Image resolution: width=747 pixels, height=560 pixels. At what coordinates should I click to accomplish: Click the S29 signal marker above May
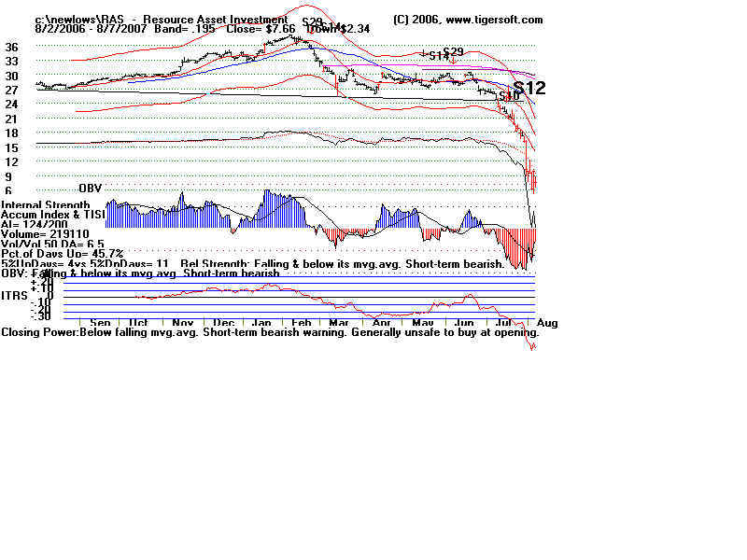(x=453, y=52)
